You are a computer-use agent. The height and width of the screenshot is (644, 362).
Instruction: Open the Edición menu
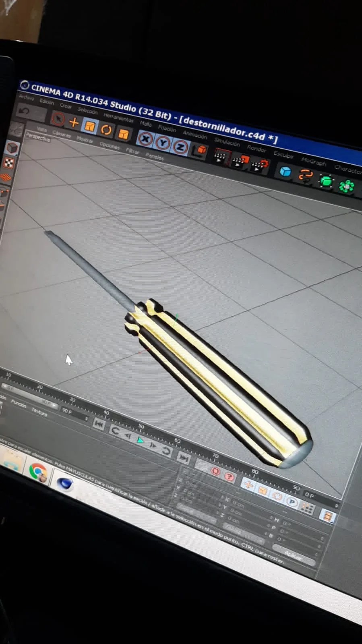47,102
